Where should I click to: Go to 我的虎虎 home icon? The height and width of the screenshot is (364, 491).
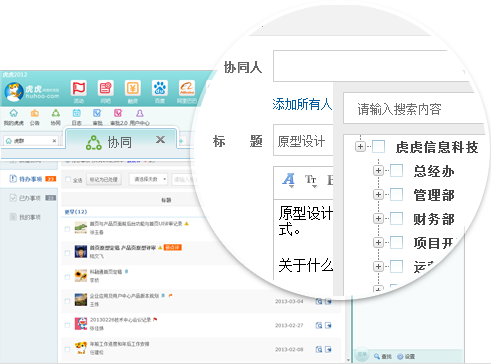(x=14, y=113)
